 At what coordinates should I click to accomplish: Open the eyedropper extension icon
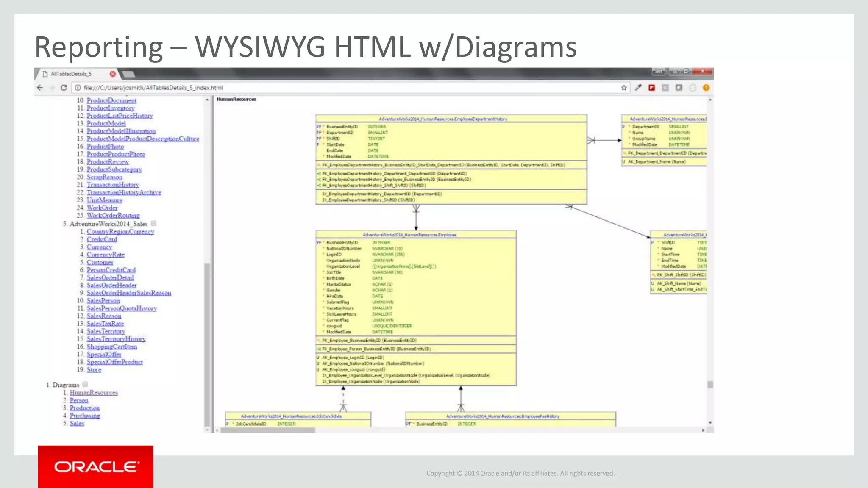pos(638,88)
